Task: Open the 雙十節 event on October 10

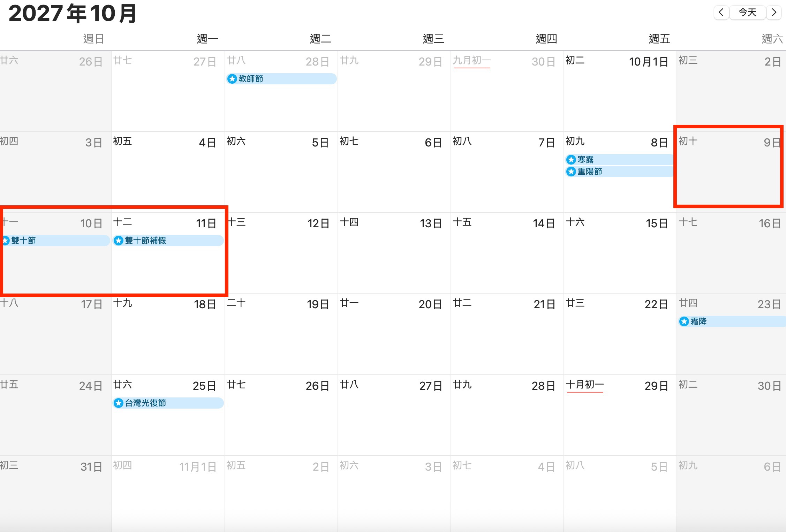Action: point(55,241)
